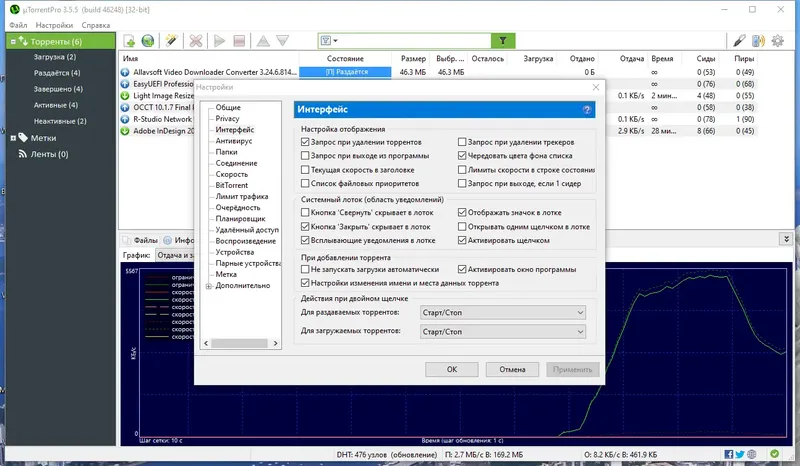The width and height of the screenshot is (800, 466).
Task: Close the Настройки dialog
Action: 595,87
